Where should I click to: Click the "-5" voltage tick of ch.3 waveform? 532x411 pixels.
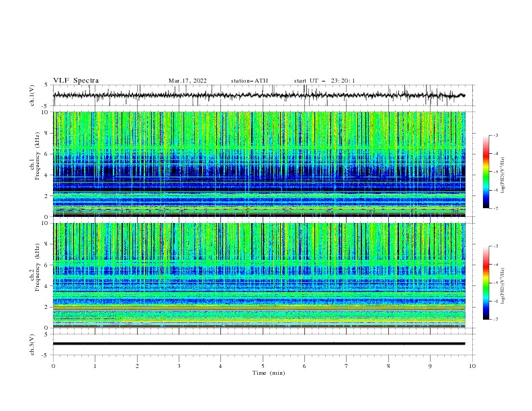45,355
